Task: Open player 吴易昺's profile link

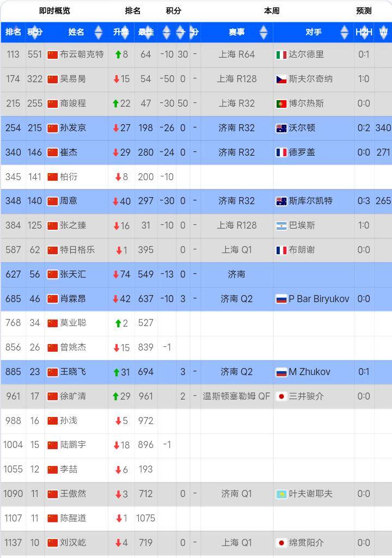Action: coord(72,79)
